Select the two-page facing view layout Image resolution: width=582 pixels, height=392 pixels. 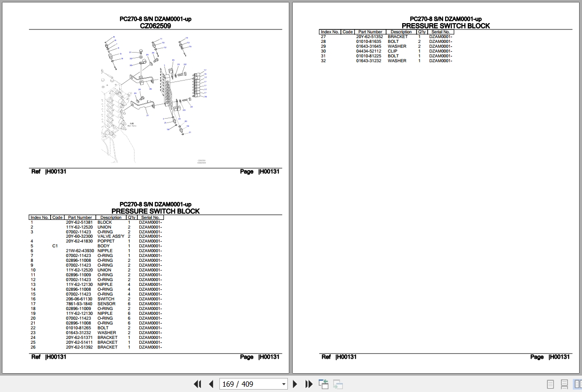coord(578,384)
